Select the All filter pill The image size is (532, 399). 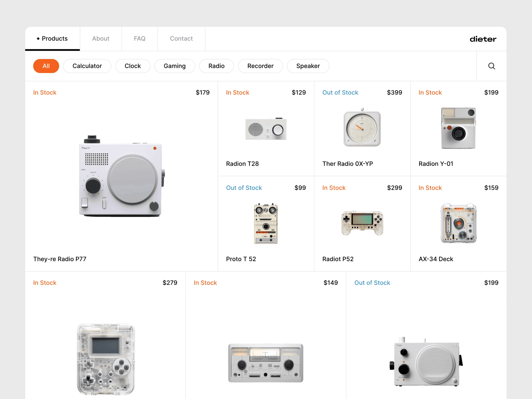coord(46,66)
